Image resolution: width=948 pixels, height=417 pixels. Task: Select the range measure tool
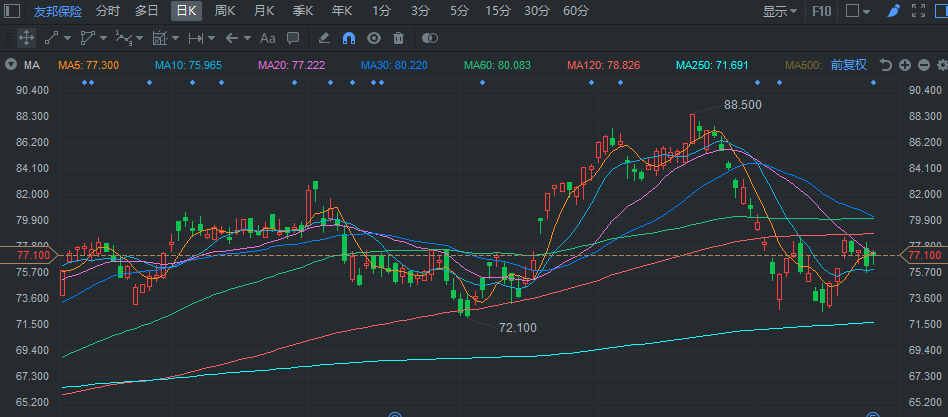click(195, 38)
